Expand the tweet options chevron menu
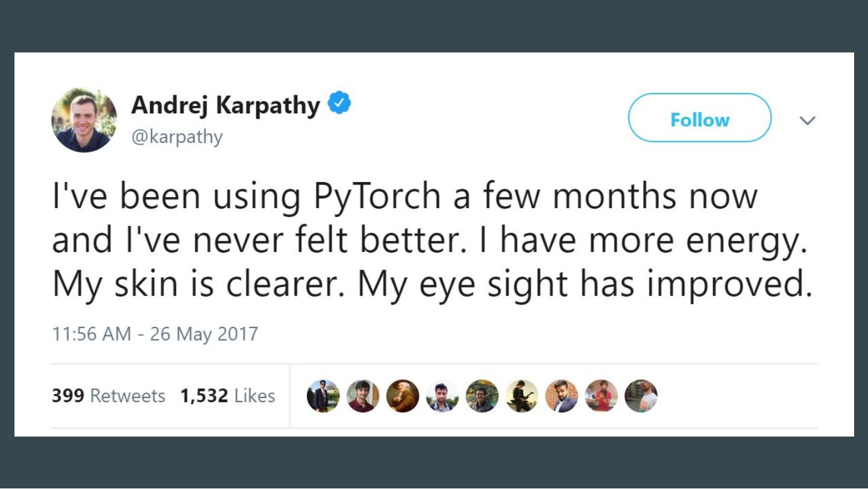 (x=807, y=120)
